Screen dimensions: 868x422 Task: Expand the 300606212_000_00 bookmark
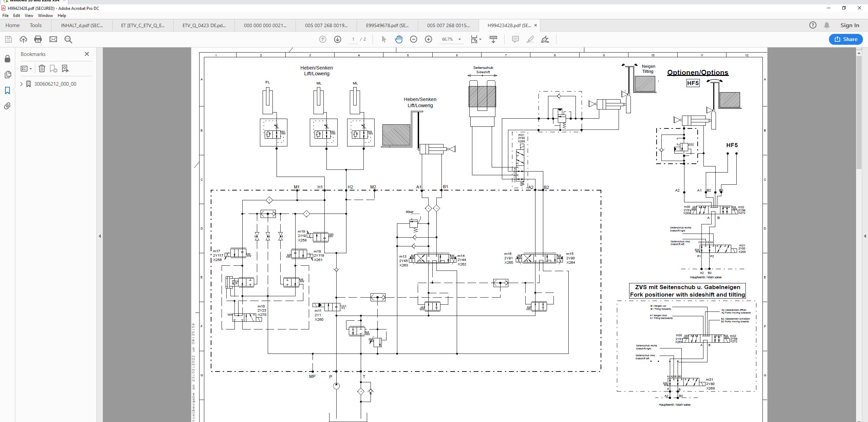(21, 84)
